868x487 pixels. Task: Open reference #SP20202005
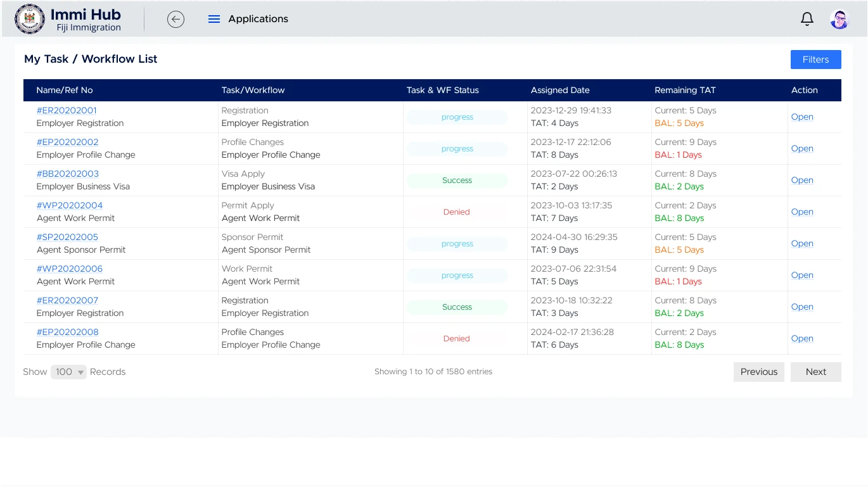(x=67, y=237)
